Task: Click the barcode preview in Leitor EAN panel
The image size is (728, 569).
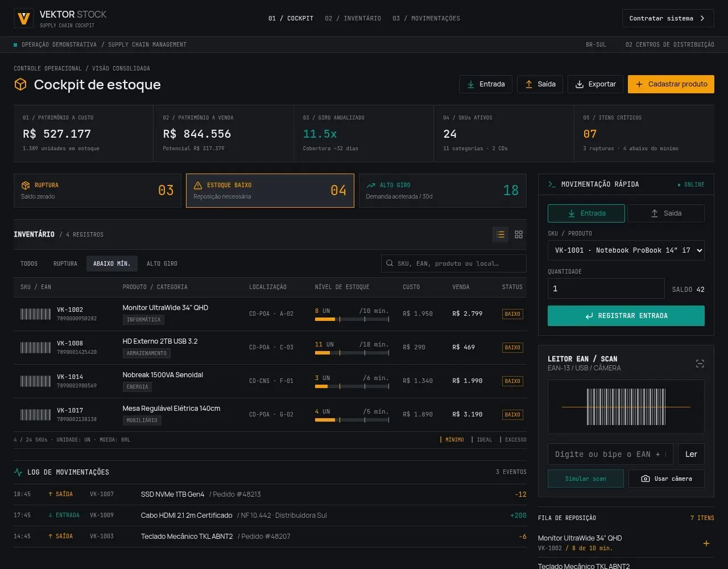Action: tap(626, 407)
